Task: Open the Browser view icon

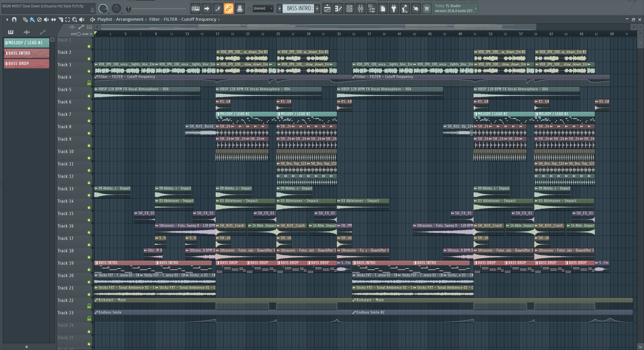Action: [372, 8]
